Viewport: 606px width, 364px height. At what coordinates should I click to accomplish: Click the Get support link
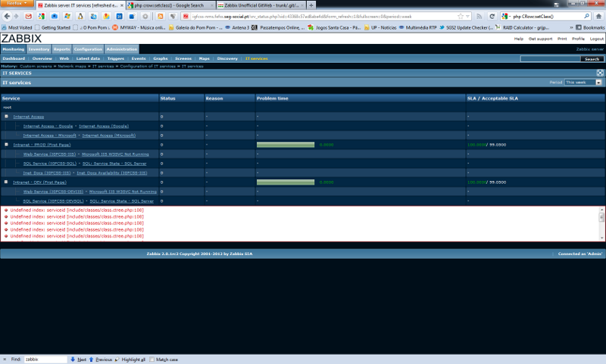click(540, 39)
